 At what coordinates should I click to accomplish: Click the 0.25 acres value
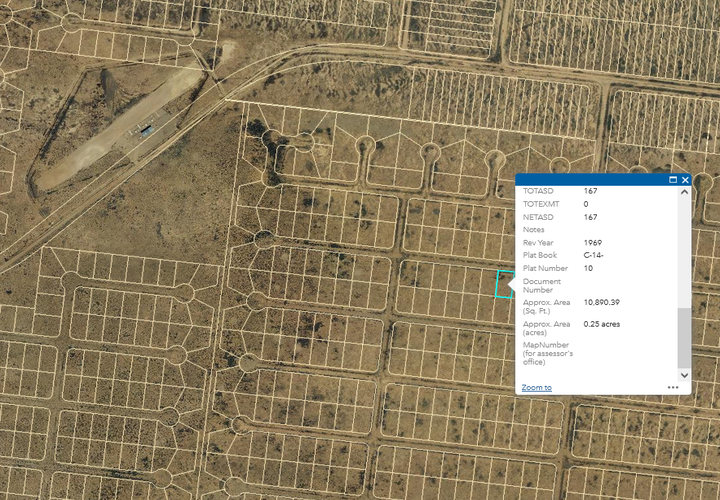(602, 324)
